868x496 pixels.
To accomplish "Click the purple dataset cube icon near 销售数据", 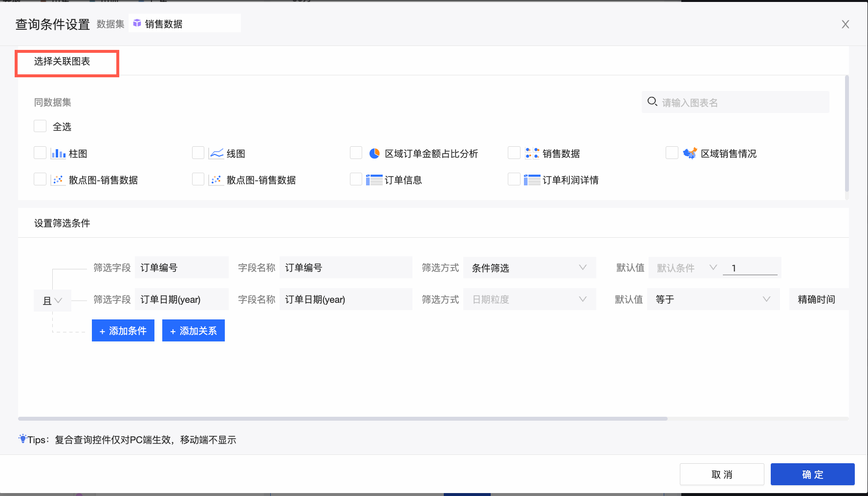I will tap(137, 23).
